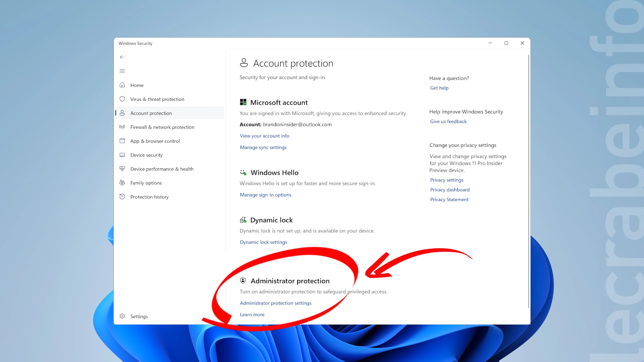Open Administrator protection settings link

point(276,303)
